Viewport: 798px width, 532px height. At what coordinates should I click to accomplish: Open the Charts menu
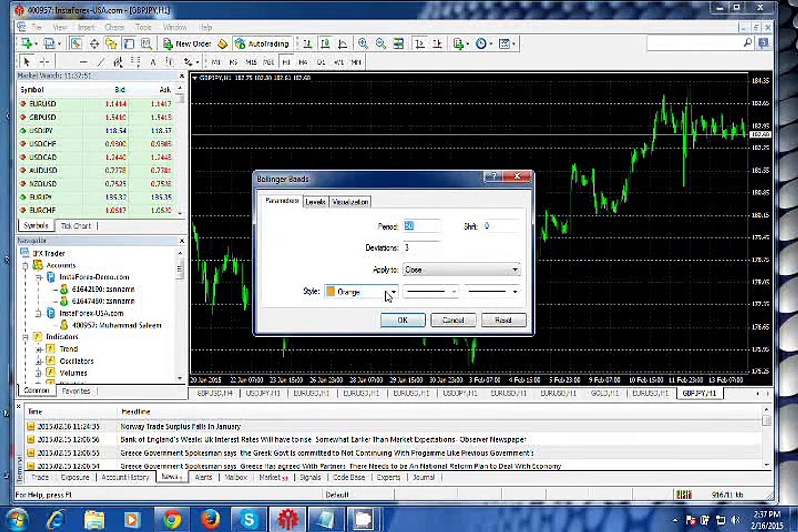[x=114, y=27]
